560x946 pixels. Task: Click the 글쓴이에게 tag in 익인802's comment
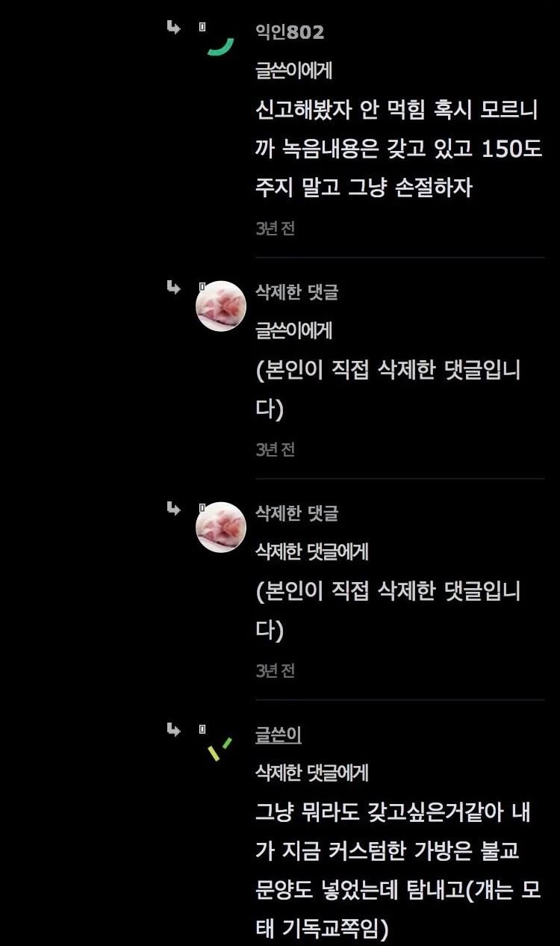click(x=293, y=71)
